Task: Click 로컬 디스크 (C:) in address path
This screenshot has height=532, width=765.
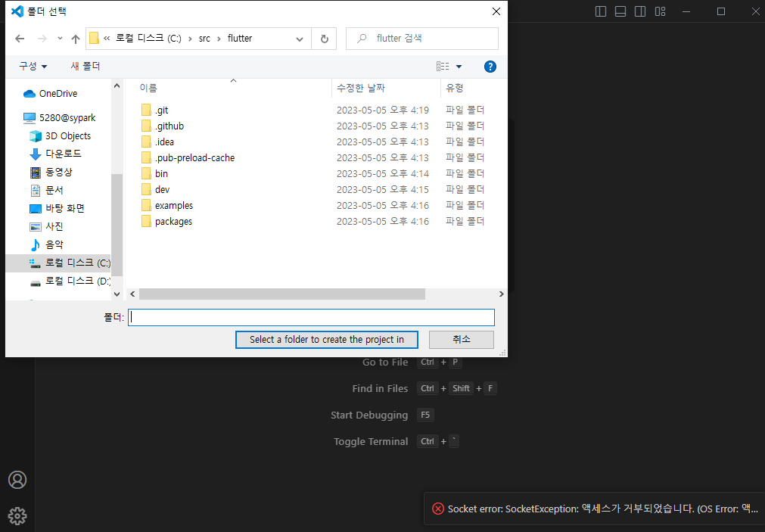Action: pyautogui.click(x=148, y=39)
